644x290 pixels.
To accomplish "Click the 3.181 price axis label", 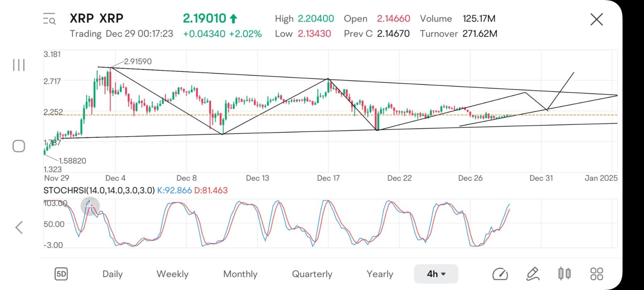I will tap(52, 54).
